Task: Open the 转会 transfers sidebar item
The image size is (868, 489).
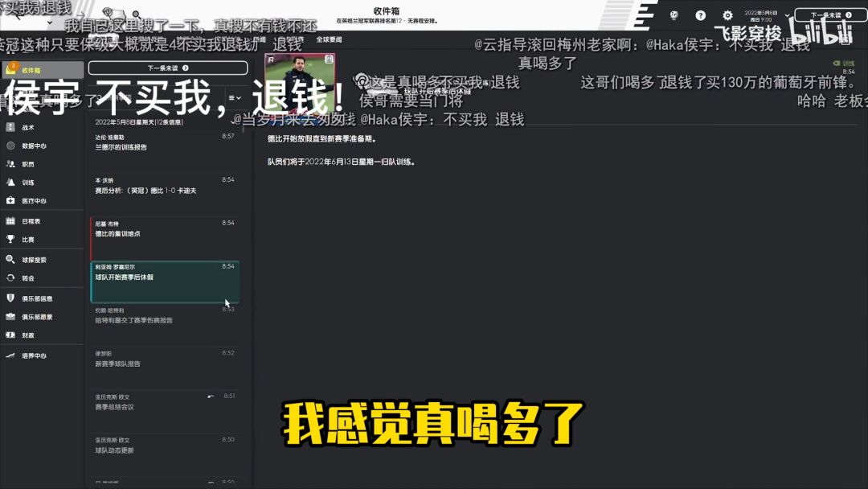Action: 42,278
